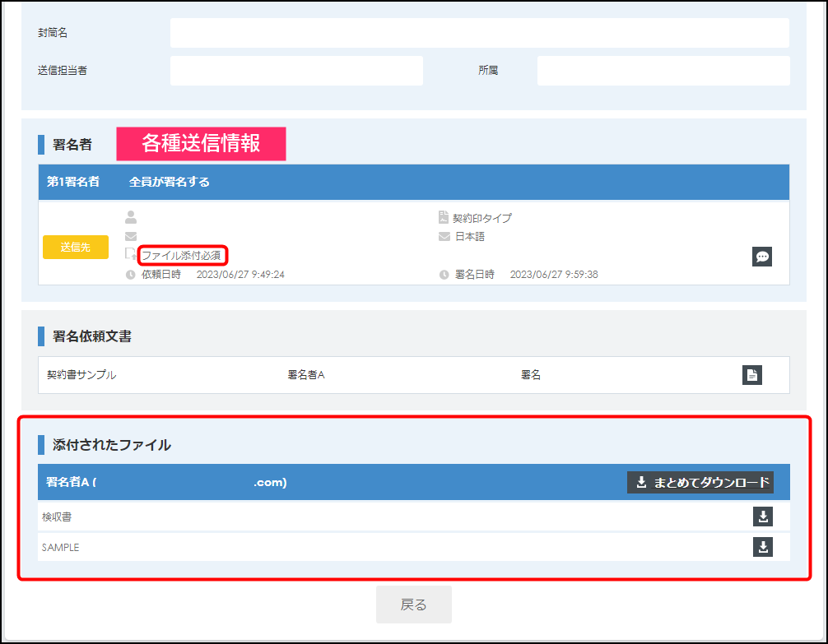Screen dimensions: 828x644
Task: Select the 所属 input box
Action: coord(663,71)
